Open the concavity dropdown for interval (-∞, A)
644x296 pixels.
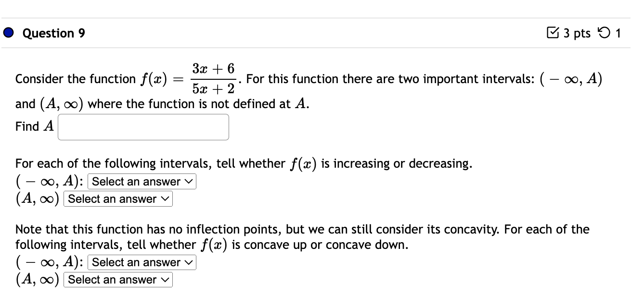click(x=141, y=262)
